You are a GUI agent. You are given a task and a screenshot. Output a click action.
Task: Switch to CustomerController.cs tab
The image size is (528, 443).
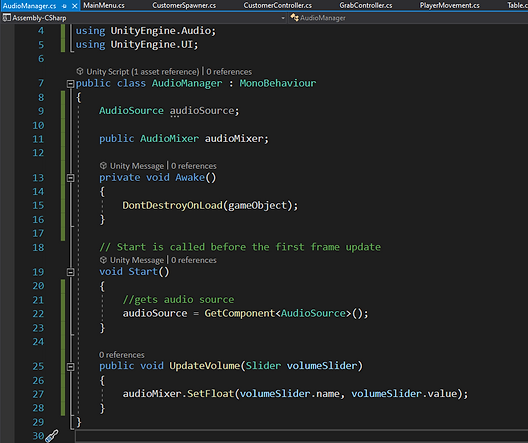click(x=277, y=5)
